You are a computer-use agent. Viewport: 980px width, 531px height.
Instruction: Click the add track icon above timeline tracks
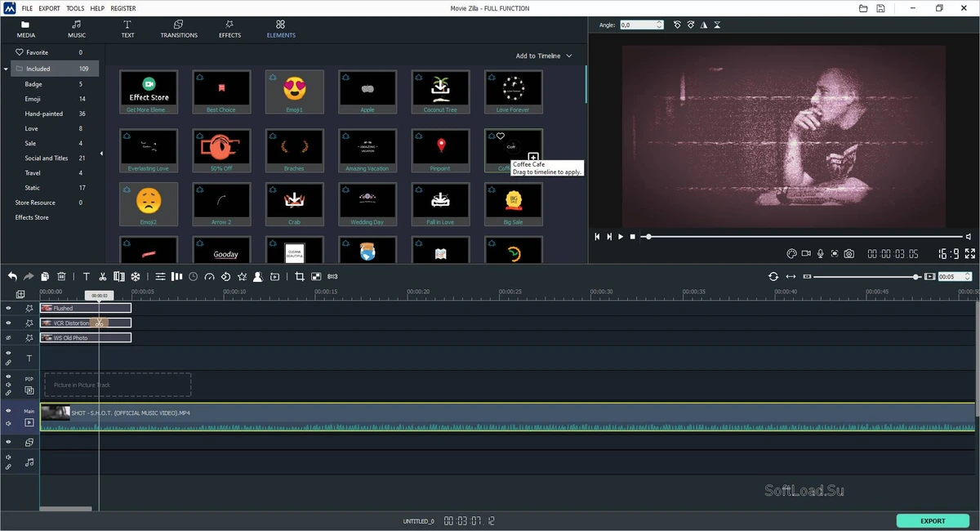[x=20, y=294]
